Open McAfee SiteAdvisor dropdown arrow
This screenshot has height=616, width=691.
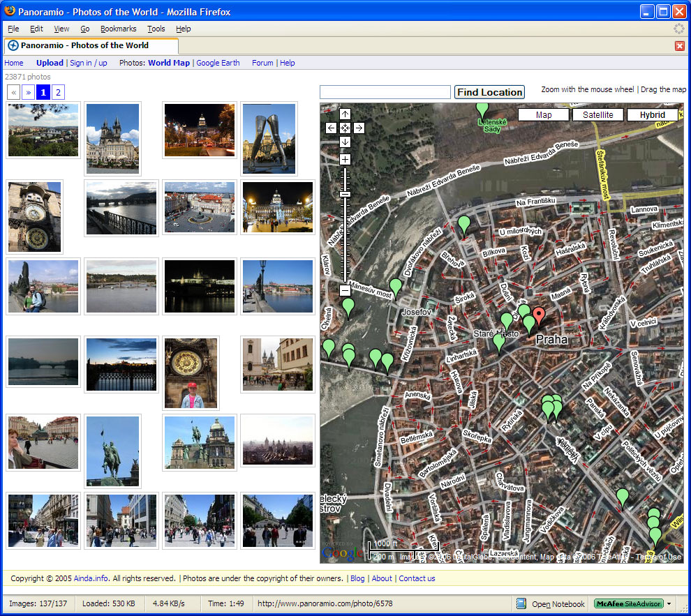[669, 604]
